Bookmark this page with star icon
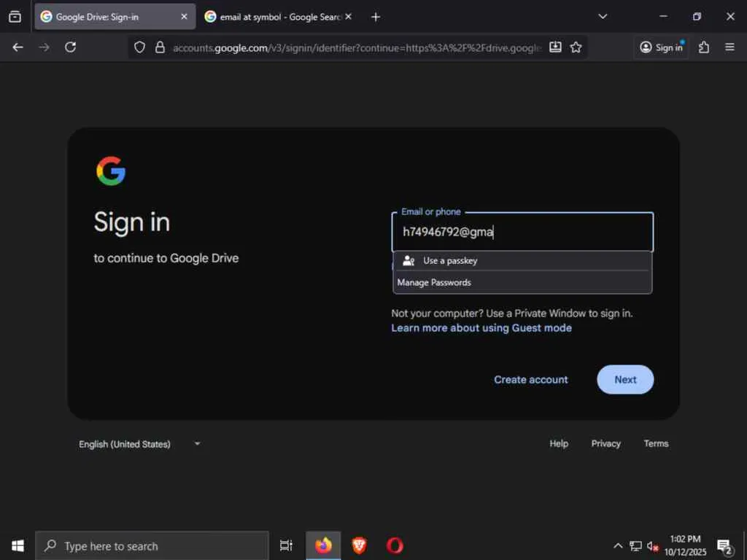 pos(576,47)
